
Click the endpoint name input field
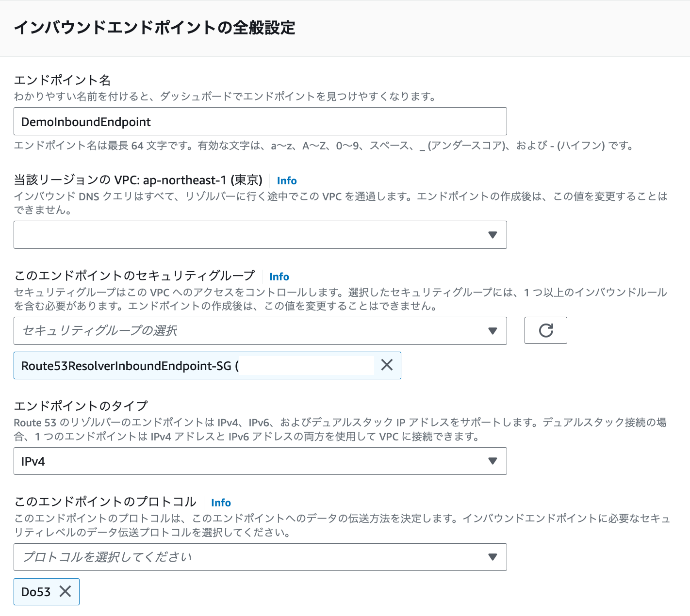point(260,121)
